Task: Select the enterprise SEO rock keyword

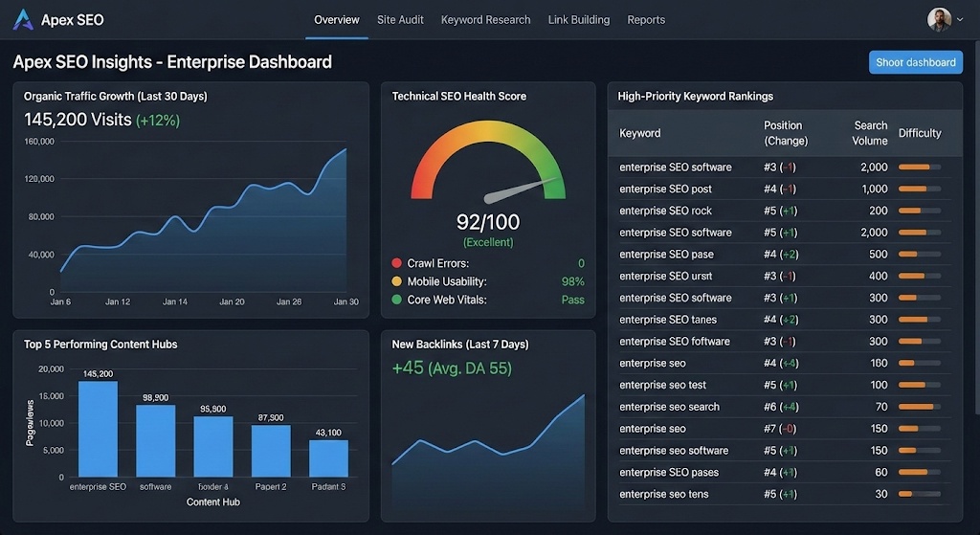Action: tap(665, 211)
